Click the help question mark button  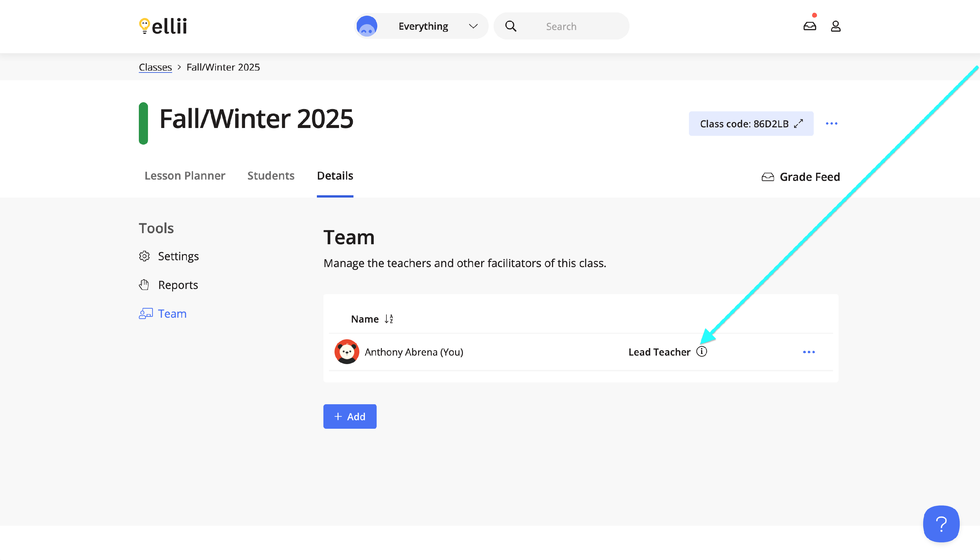click(941, 523)
